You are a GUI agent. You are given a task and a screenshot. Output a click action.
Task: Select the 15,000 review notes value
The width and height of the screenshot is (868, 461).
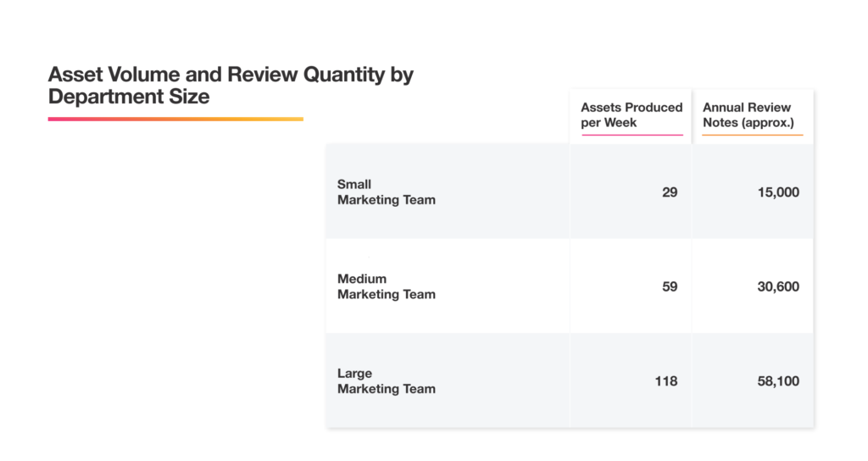(778, 192)
